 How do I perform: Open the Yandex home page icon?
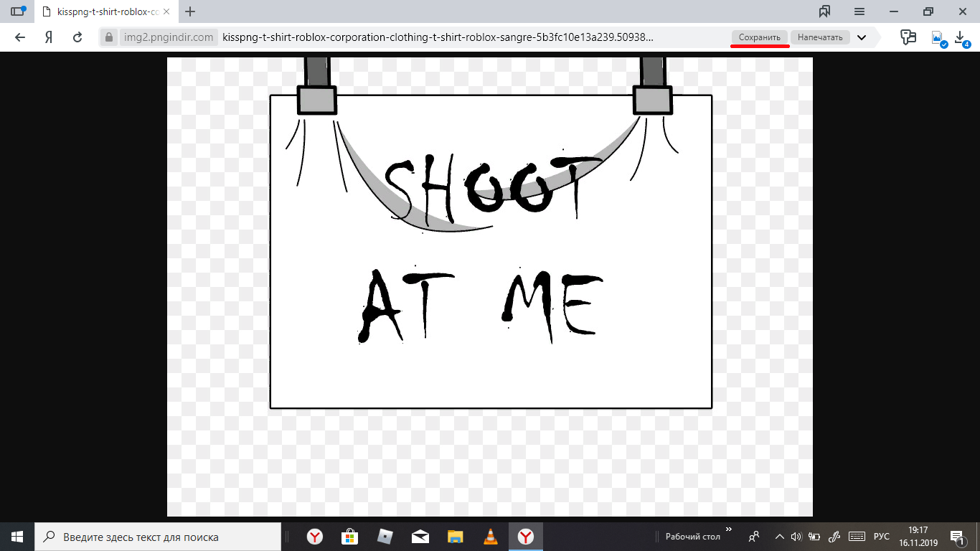pyautogui.click(x=49, y=37)
